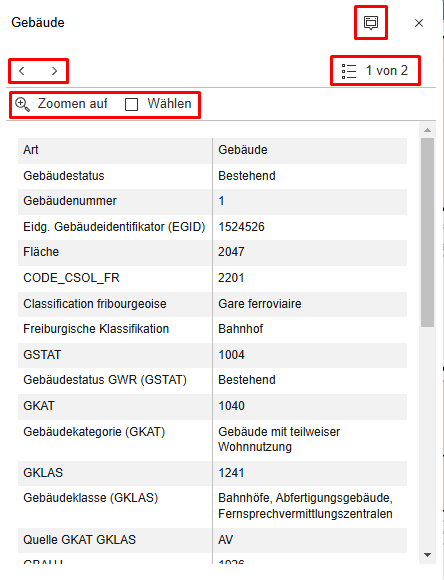Go to the next feature result
This screenshot has height=580, width=444.
click(x=54, y=71)
